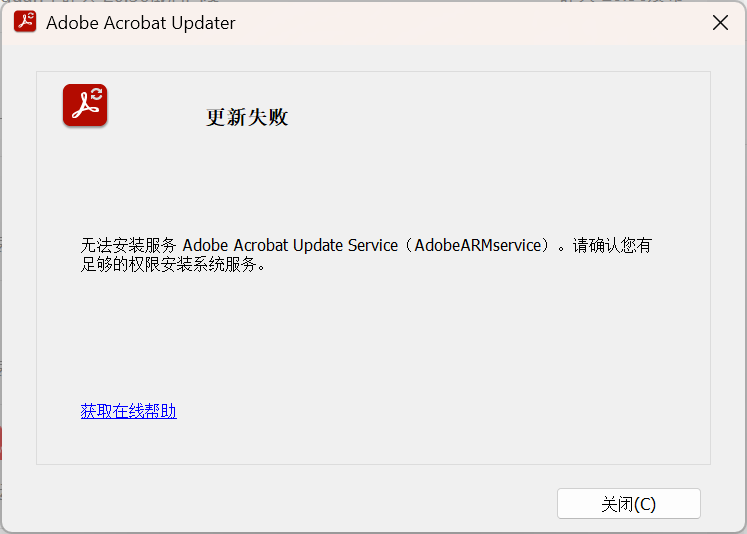The image size is (747, 534).
Task: Open the 获取在线帮助 online help link
Action: pos(129,411)
